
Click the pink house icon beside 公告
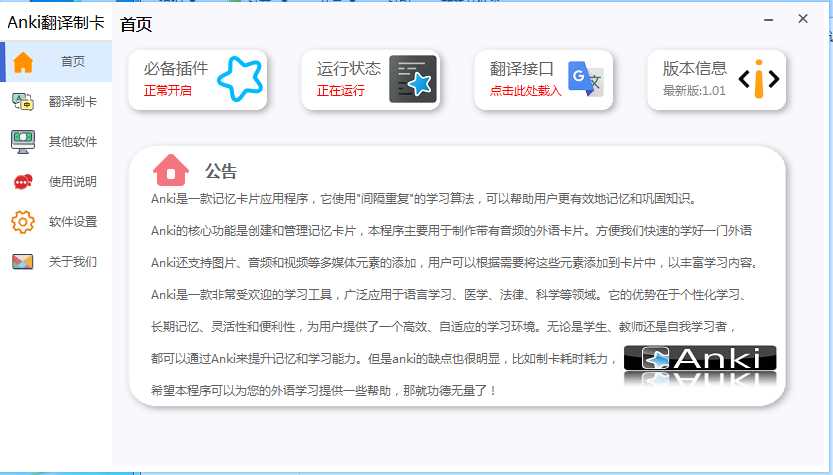171,170
